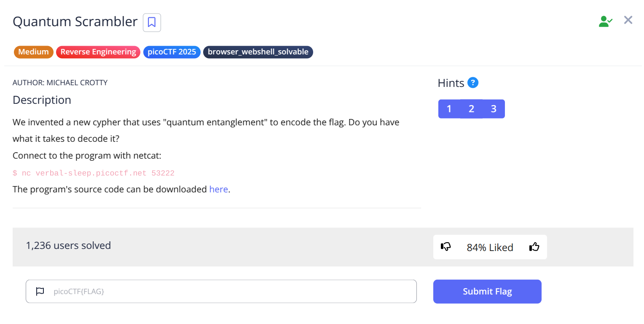
Task: Reveal hint number 2
Action: (x=471, y=109)
